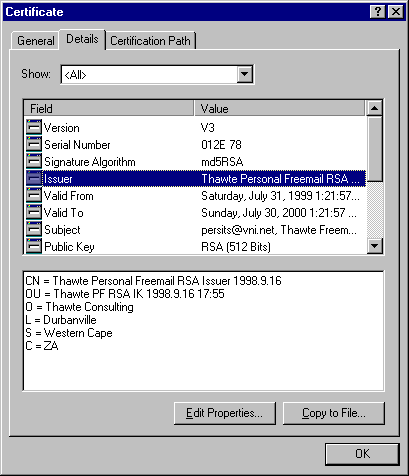Click the question mark help button
409x476 pixels.
tap(378, 12)
